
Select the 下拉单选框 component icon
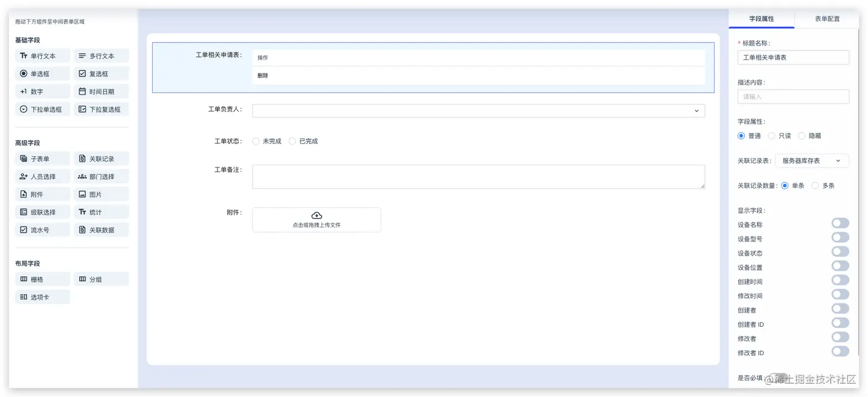(24, 109)
